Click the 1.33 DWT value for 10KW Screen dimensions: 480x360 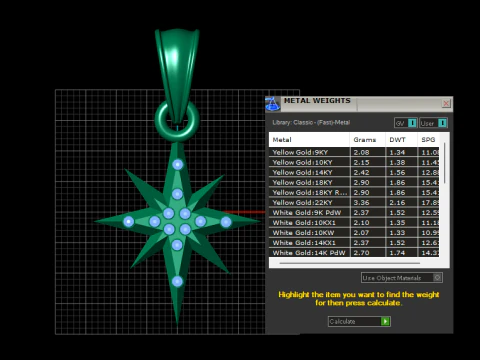pyautogui.click(x=397, y=233)
